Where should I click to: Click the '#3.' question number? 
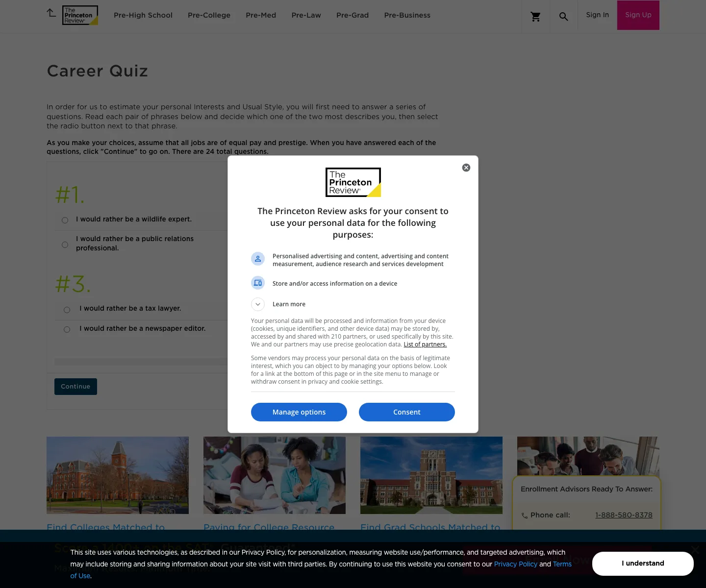click(73, 284)
